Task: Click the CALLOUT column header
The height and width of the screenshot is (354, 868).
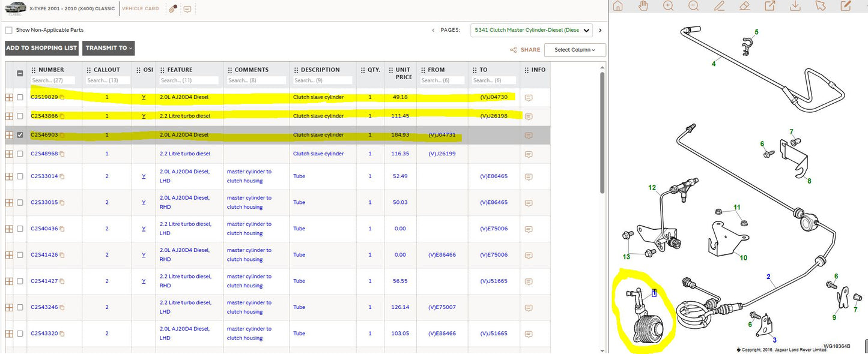Action: coord(107,70)
